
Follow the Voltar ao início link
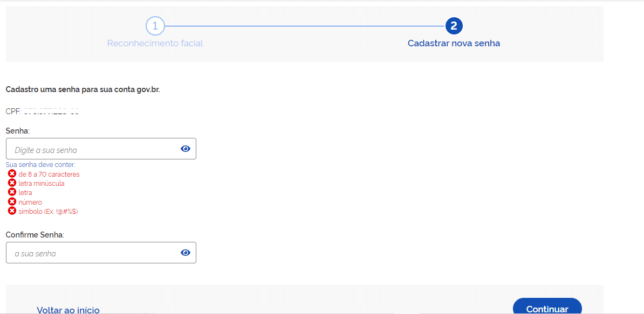coord(68,310)
